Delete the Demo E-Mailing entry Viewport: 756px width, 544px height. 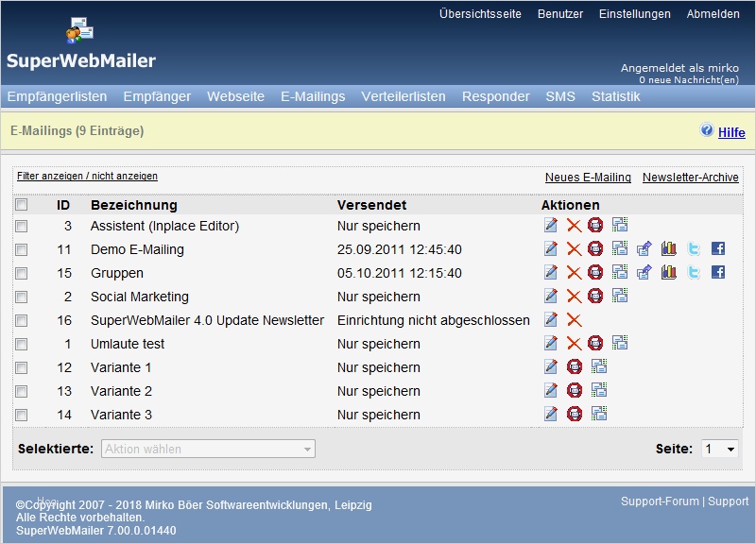(574, 248)
